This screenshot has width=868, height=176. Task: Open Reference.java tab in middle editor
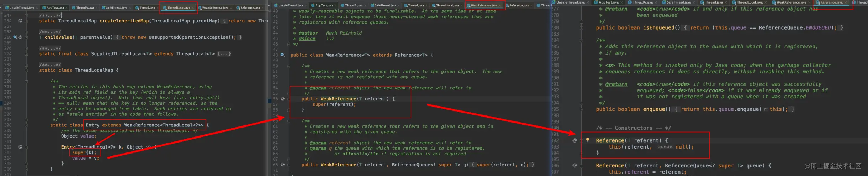tap(519, 5)
